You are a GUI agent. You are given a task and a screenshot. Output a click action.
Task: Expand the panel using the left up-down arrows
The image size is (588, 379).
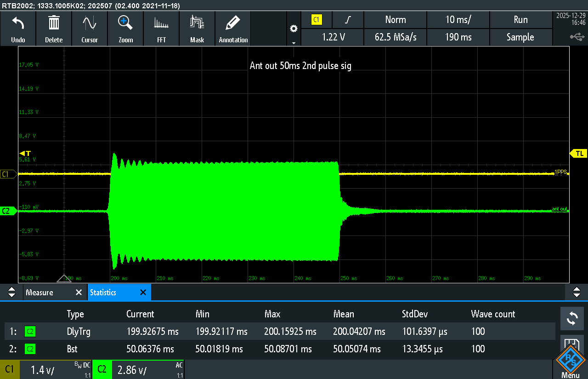click(12, 293)
